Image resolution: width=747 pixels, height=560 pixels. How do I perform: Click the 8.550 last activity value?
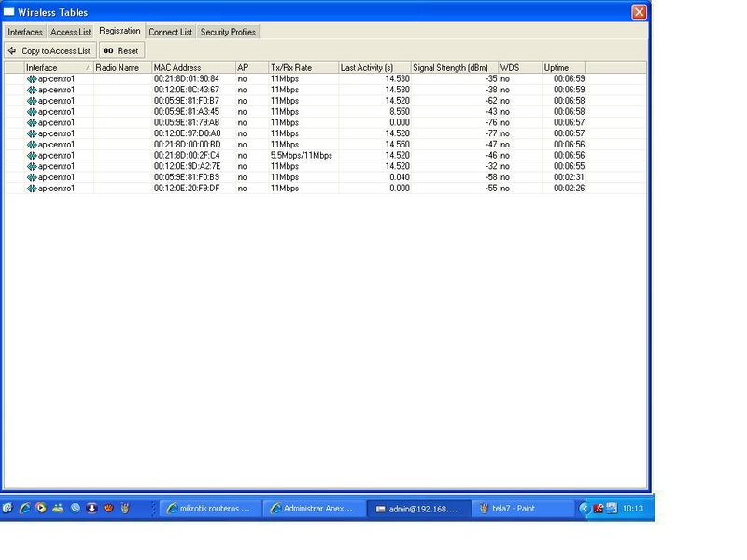coord(400,112)
